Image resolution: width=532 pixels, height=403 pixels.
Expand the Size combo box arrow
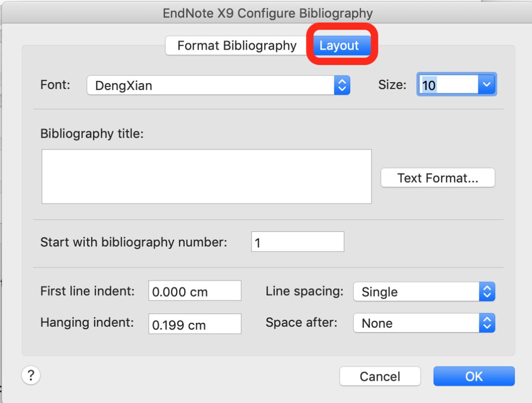click(487, 85)
